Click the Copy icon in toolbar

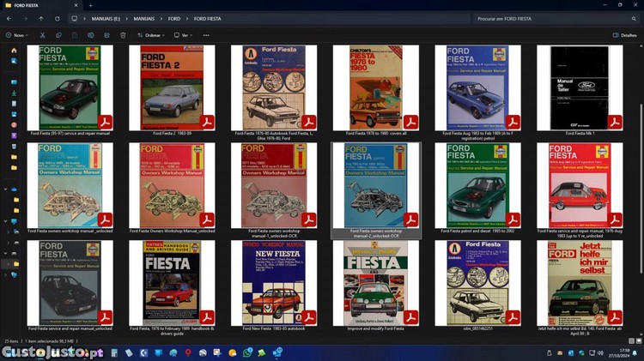pos(58,35)
